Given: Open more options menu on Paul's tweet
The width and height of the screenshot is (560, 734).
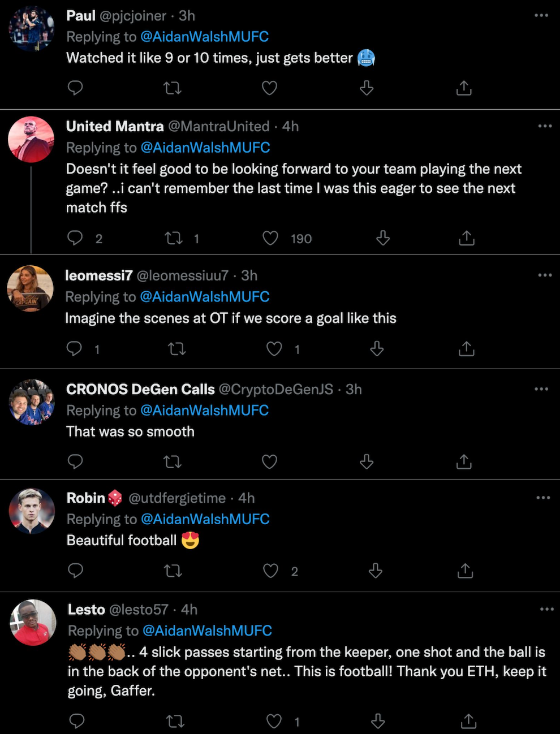Looking at the screenshot, I should [541, 15].
